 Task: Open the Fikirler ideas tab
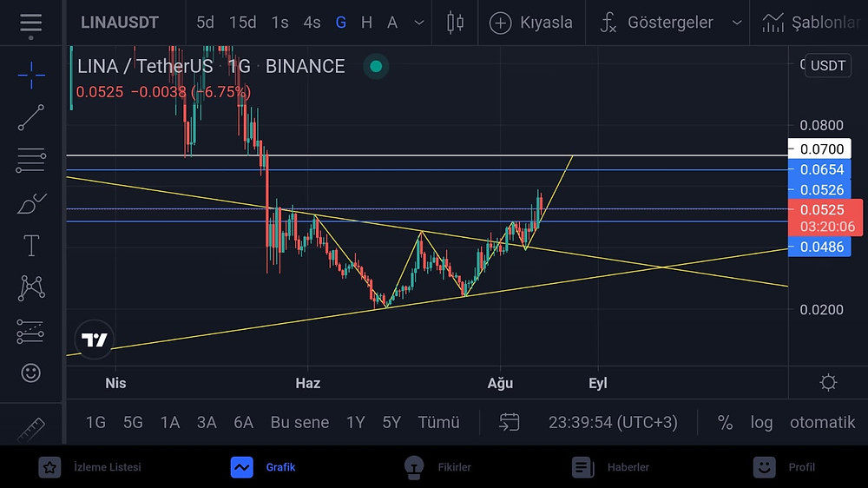click(437, 467)
